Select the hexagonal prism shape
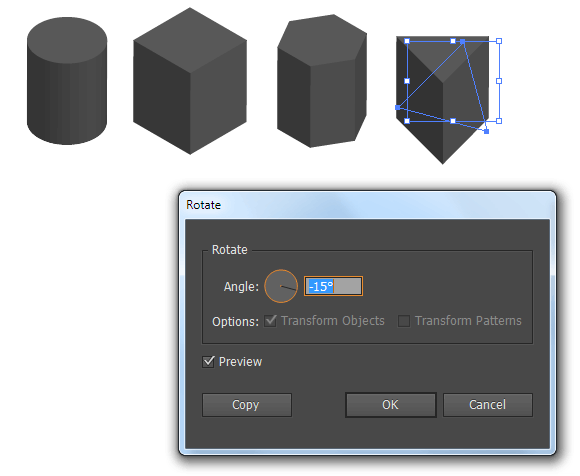Viewport: 580px width, 476px height. pyautogui.click(x=322, y=81)
